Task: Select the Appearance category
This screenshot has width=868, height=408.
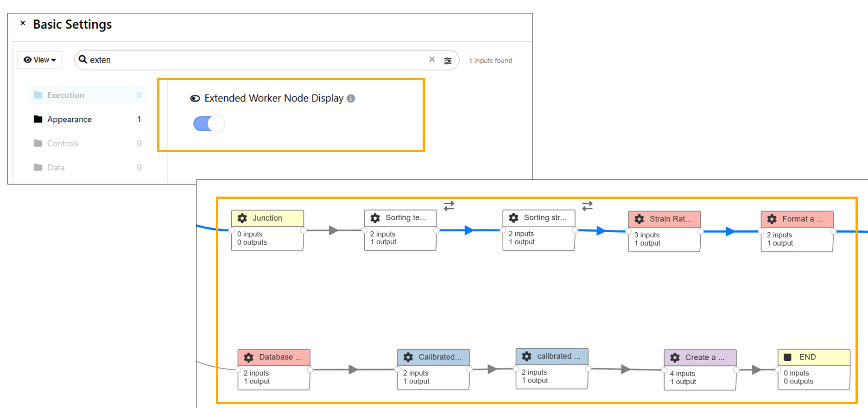Action: coord(70,119)
